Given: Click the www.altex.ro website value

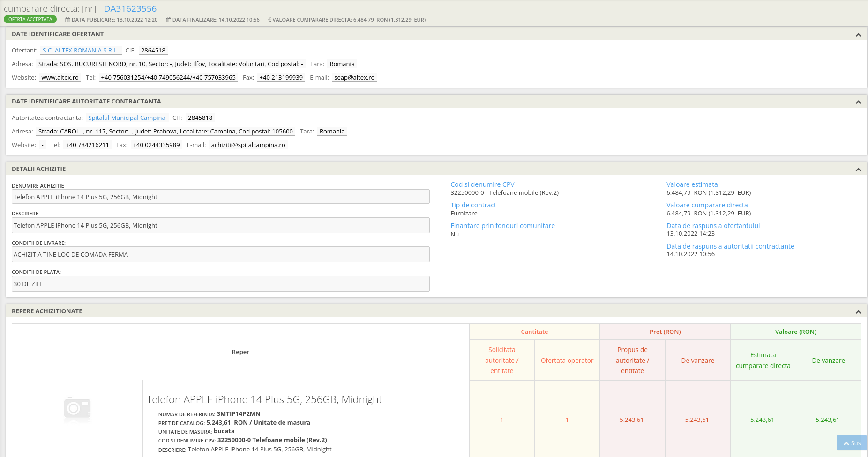Looking at the screenshot, I should coord(60,77).
